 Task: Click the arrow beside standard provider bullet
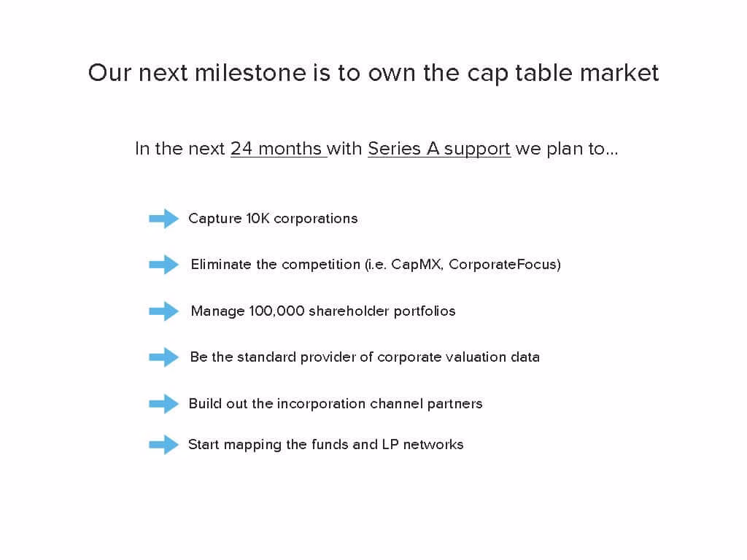(163, 357)
